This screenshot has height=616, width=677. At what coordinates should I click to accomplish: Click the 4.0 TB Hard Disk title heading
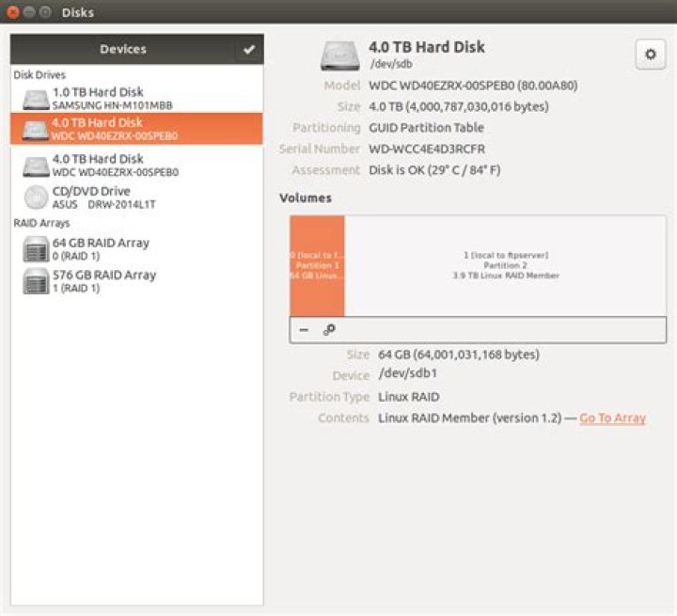click(427, 47)
